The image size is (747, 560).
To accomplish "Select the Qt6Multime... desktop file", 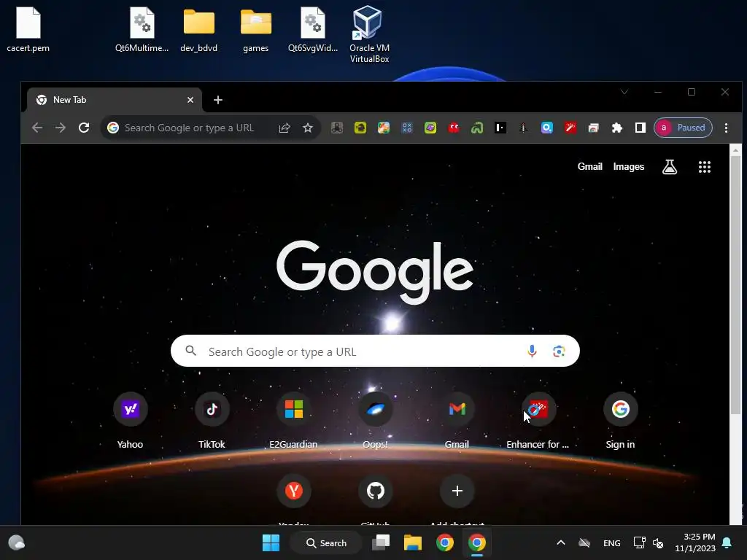I will tap(142, 30).
